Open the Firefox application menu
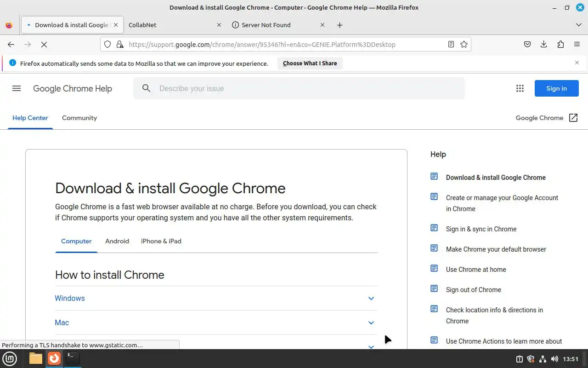The image size is (588, 368). pos(577,44)
